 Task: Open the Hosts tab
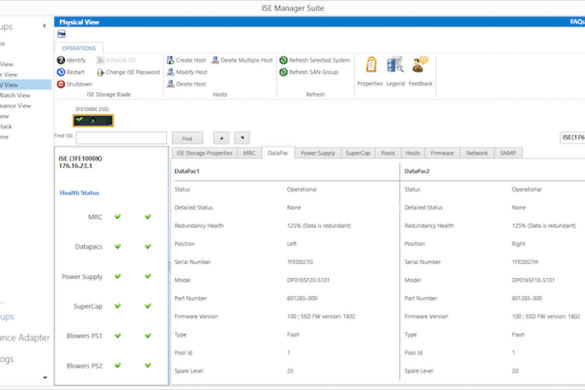[x=413, y=153]
